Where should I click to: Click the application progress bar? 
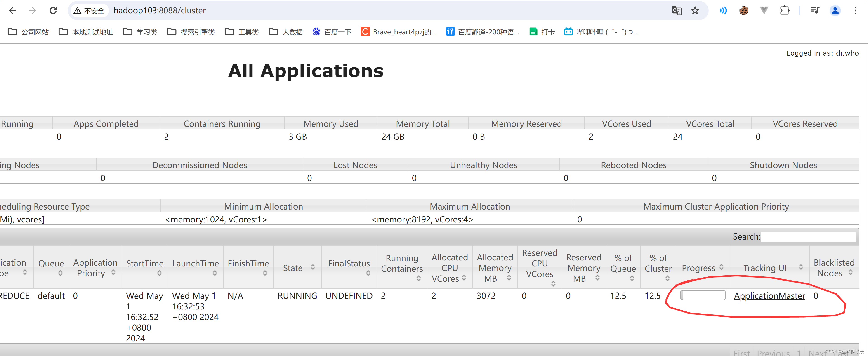point(703,295)
